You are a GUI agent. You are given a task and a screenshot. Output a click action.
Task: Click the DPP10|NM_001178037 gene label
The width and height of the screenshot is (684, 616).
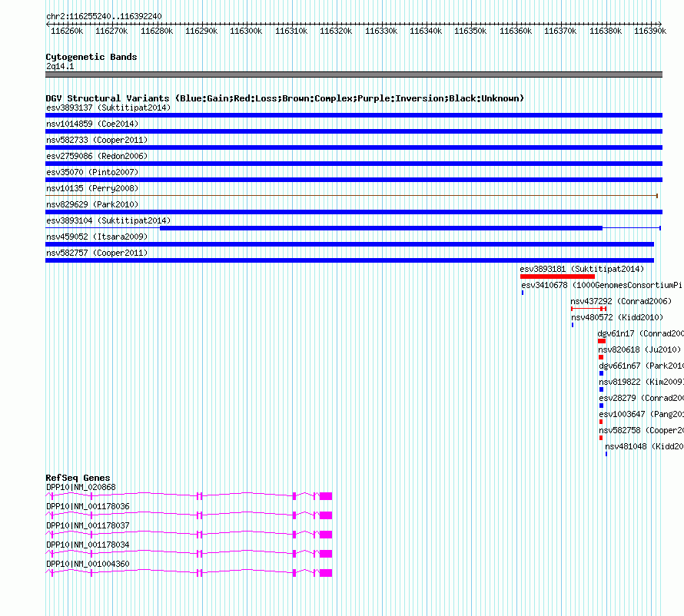pyautogui.click(x=88, y=525)
